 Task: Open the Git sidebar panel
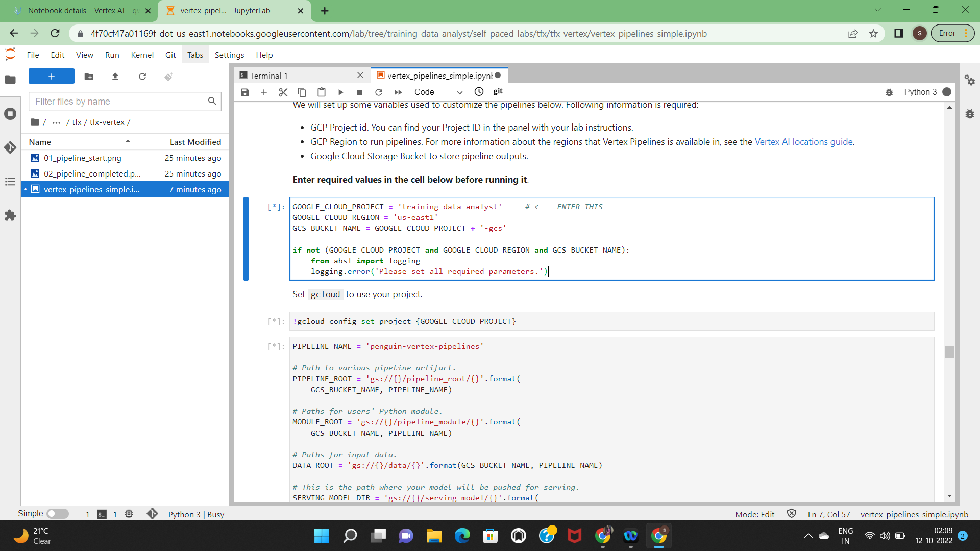10,147
